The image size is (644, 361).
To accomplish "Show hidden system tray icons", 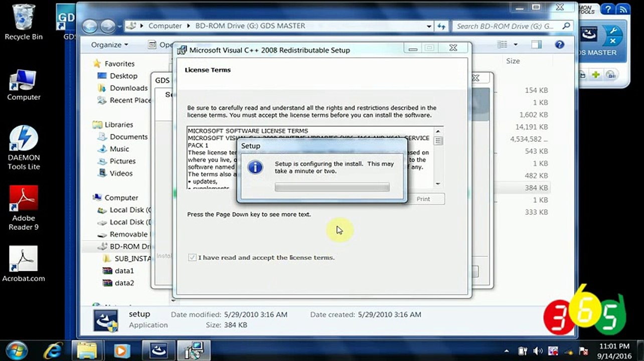I will click(x=507, y=351).
